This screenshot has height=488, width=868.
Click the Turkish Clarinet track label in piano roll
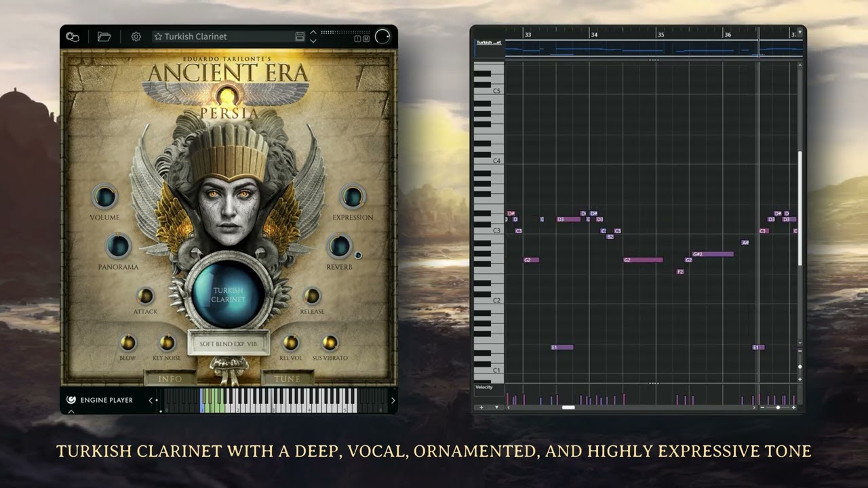click(488, 43)
